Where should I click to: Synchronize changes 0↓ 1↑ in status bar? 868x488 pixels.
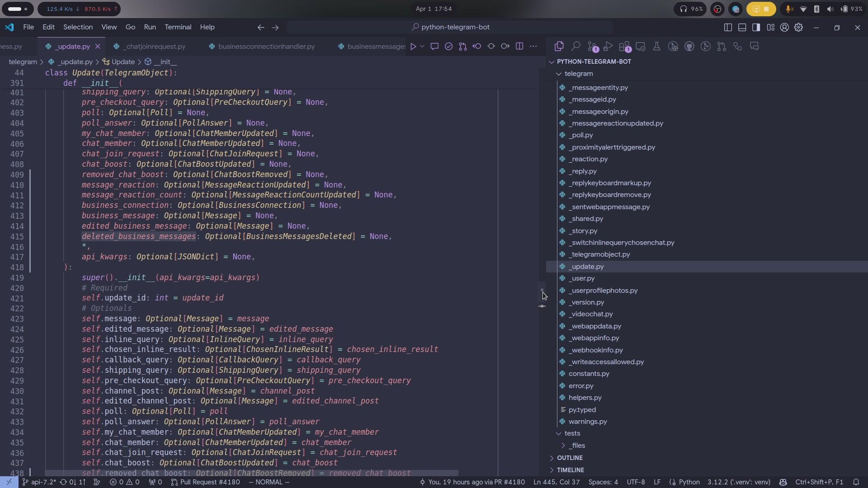pos(73,482)
